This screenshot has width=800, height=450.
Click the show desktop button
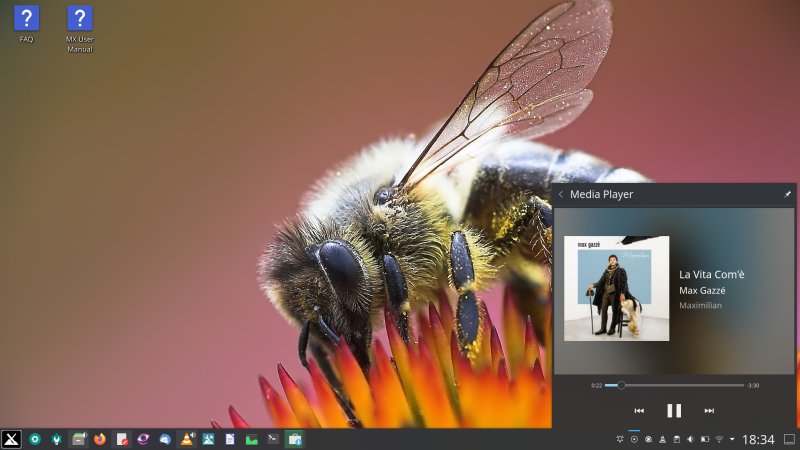789,439
